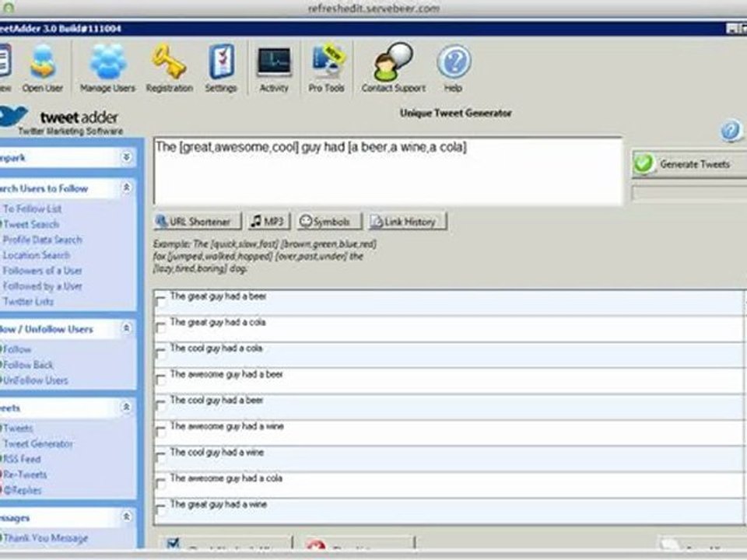Open Pro Tools from the toolbar
The height and width of the screenshot is (560, 747).
326,68
